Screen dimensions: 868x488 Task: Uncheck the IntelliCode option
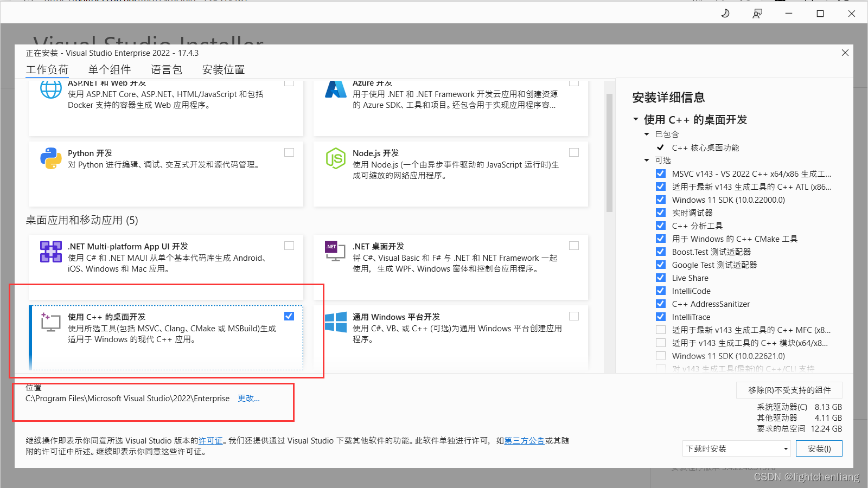[661, 291]
